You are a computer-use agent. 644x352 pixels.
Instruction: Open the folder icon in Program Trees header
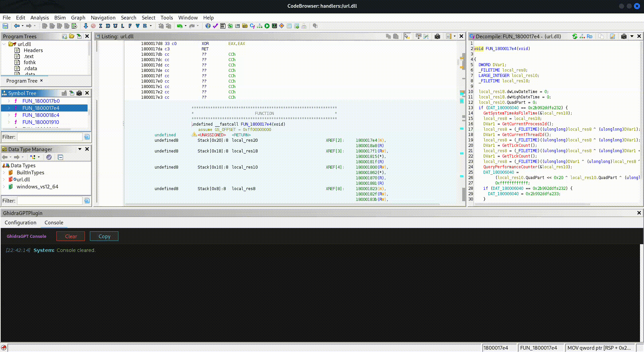(72, 36)
